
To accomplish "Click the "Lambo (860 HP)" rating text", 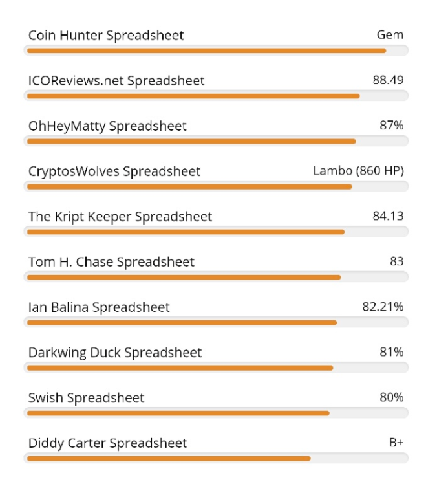I will tap(358, 171).
